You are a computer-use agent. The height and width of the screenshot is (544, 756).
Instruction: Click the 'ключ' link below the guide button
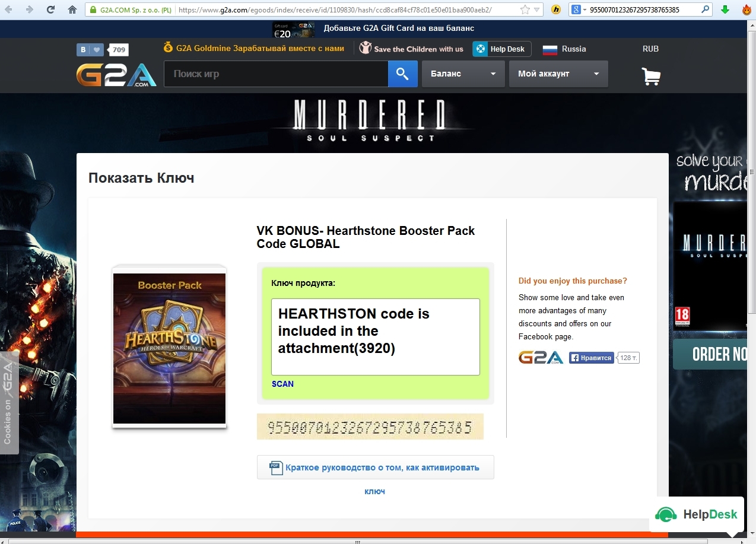[374, 491]
